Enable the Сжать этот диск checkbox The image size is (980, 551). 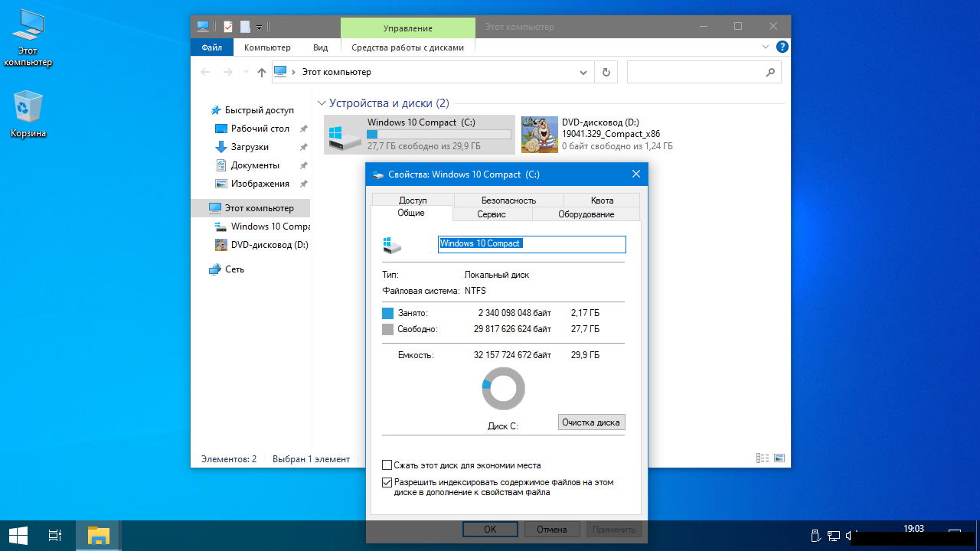pos(387,465)
